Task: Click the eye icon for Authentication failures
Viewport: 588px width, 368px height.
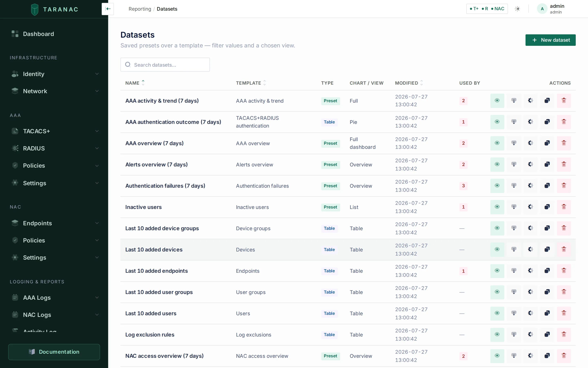Action: point(497,186)
